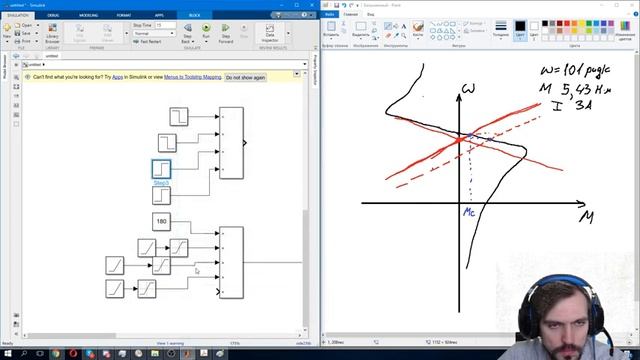Switch to the Apps ribbon tab

(159, 15)
